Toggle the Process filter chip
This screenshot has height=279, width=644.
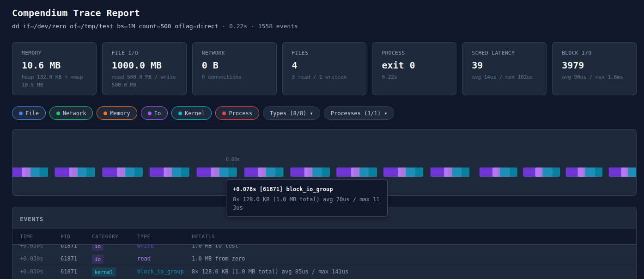tap(237, 113)
